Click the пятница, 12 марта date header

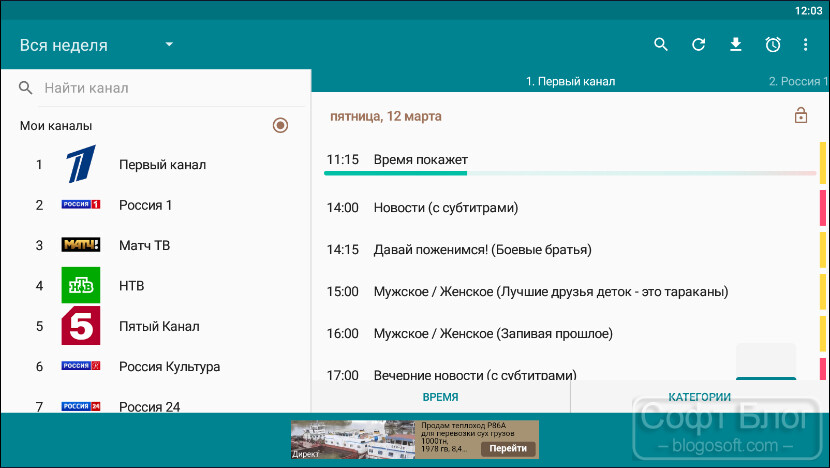(385, 116)
